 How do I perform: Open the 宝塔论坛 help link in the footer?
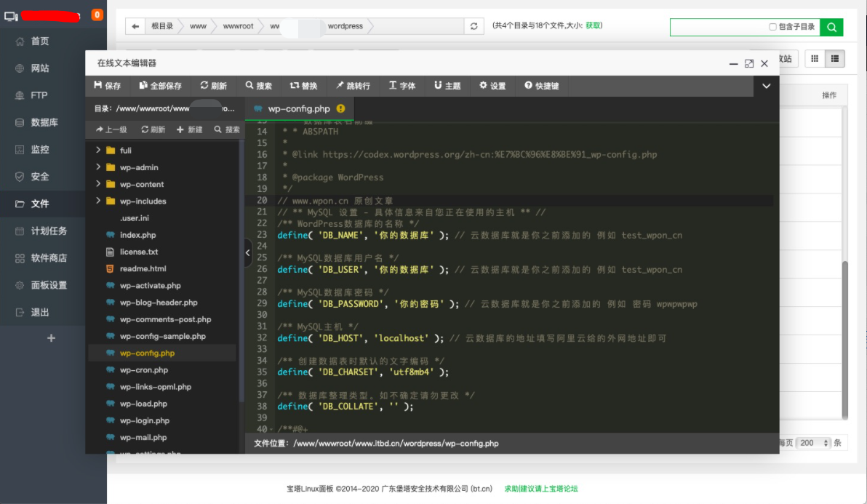click(x=540, y=489)
